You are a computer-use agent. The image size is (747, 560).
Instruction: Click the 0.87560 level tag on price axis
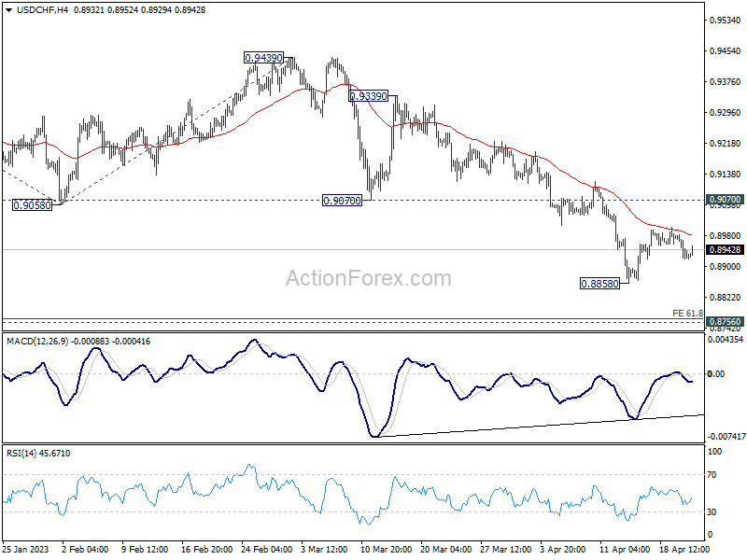pyautogui.click(x=725, y=322)
